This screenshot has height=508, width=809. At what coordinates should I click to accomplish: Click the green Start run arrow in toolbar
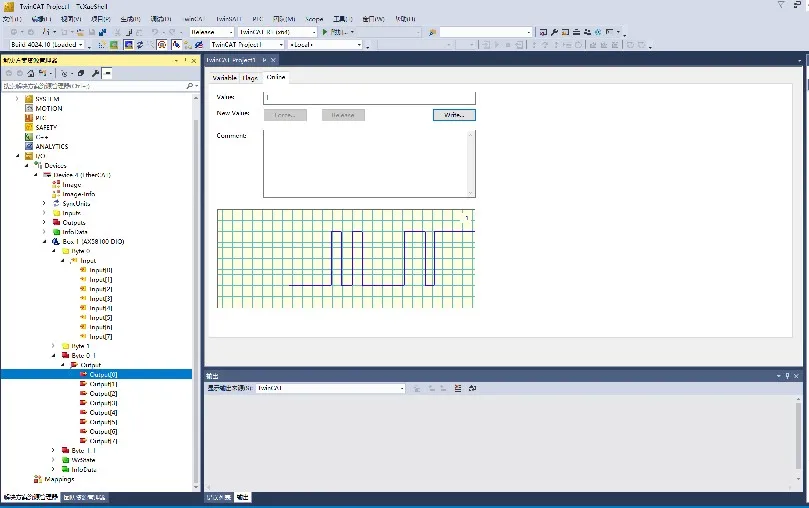pos(325,32)
